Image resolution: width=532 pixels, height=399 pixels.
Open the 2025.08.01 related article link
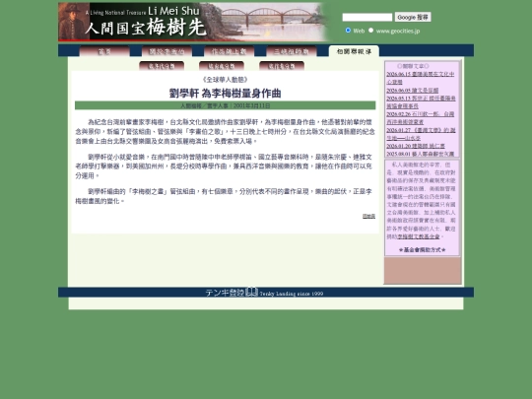coord(421,154)
